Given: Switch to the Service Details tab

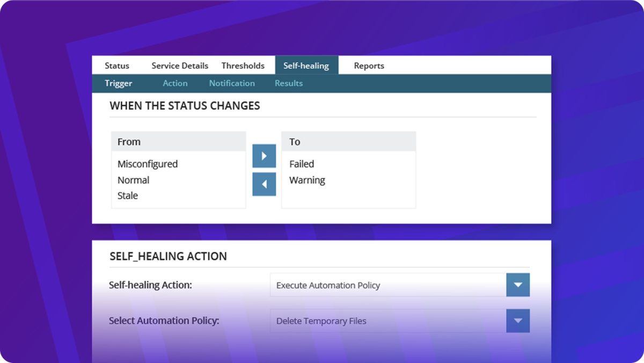Looking at the screenshot, I should click(180, 66).
